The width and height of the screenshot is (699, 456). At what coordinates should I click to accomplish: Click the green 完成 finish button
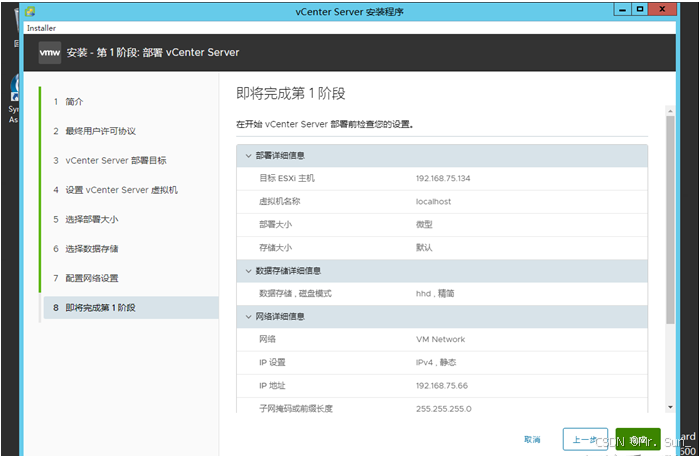click(638, 440)
